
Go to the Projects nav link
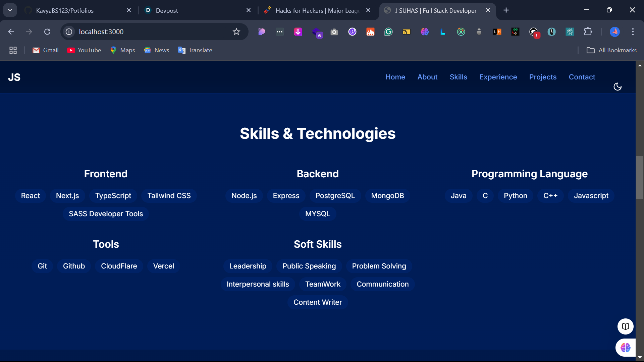543,77
